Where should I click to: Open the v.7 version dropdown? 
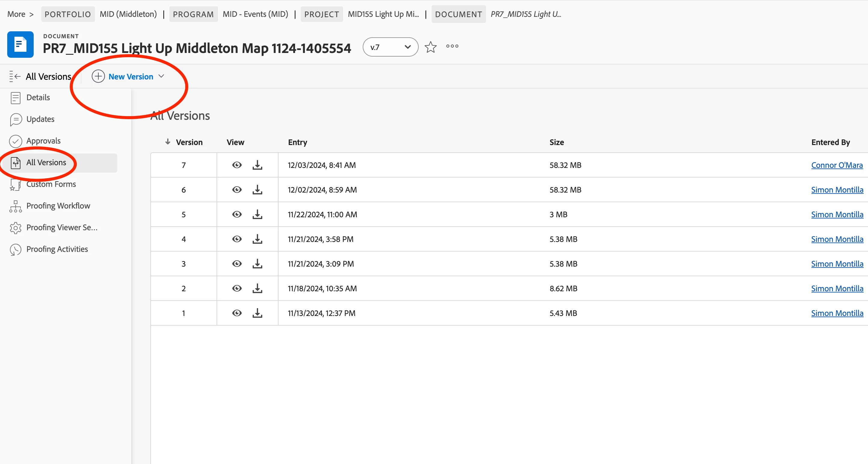tap(390, 47)
